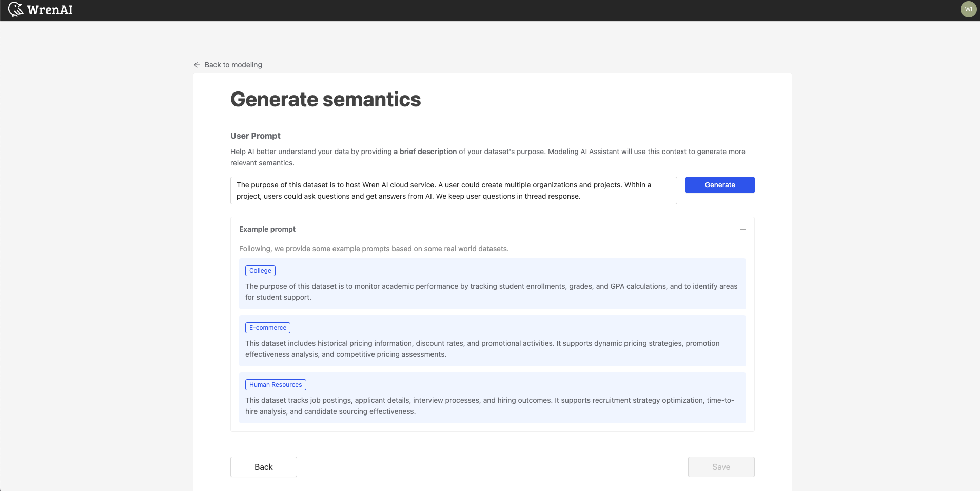Click the Generate semantics heading
Image resolution: width=980 pixels, height=491 pixels.
[325, 100]
